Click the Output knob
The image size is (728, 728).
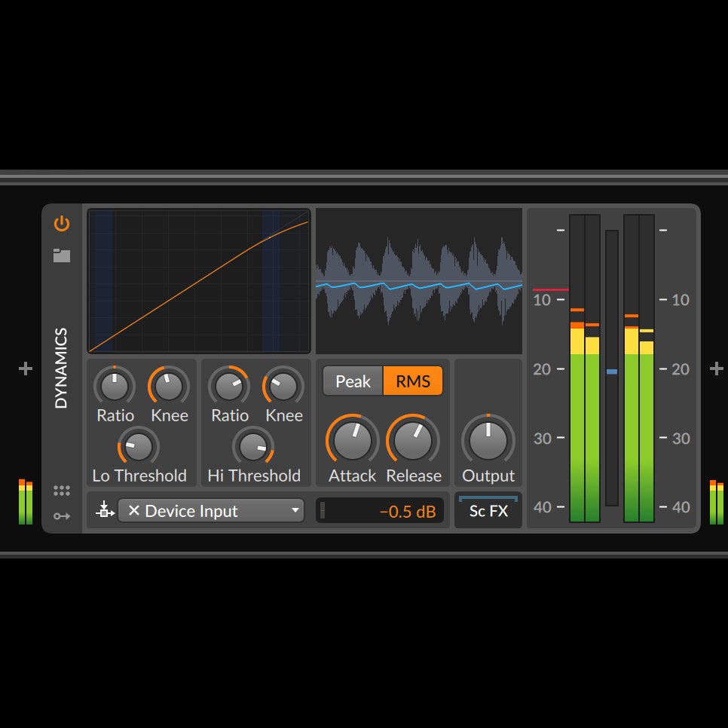[488, 440]
